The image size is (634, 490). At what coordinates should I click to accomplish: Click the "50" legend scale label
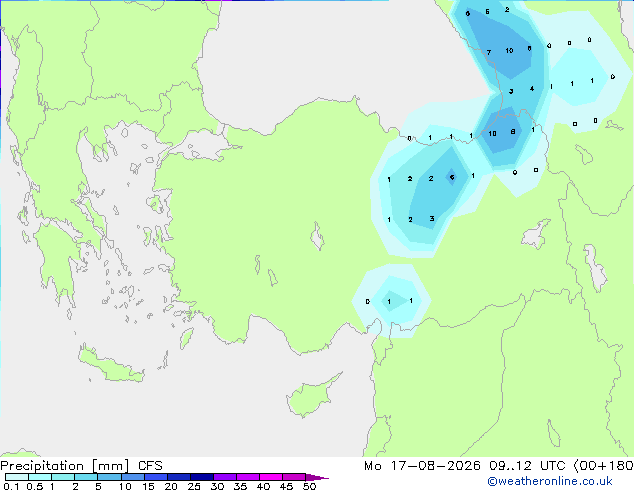point(309,486)
